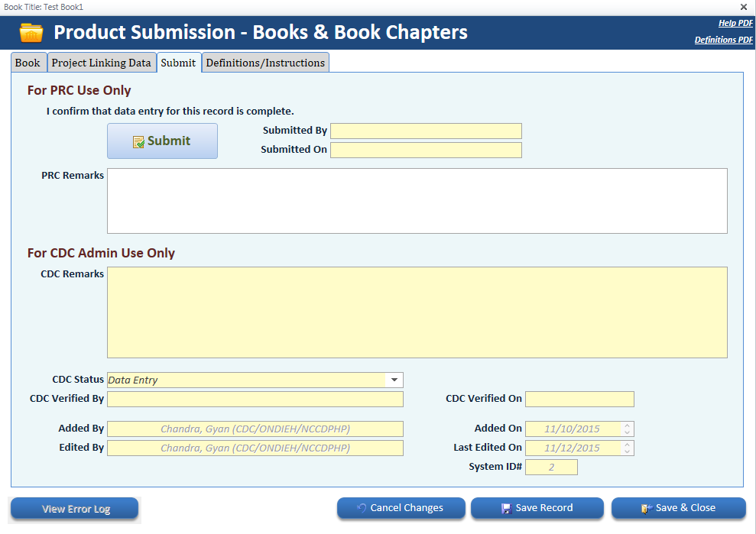This screenshot has height=534, width=756.
Task: Click the floppy disk icon on Save Record
Action: coord(506,508)
